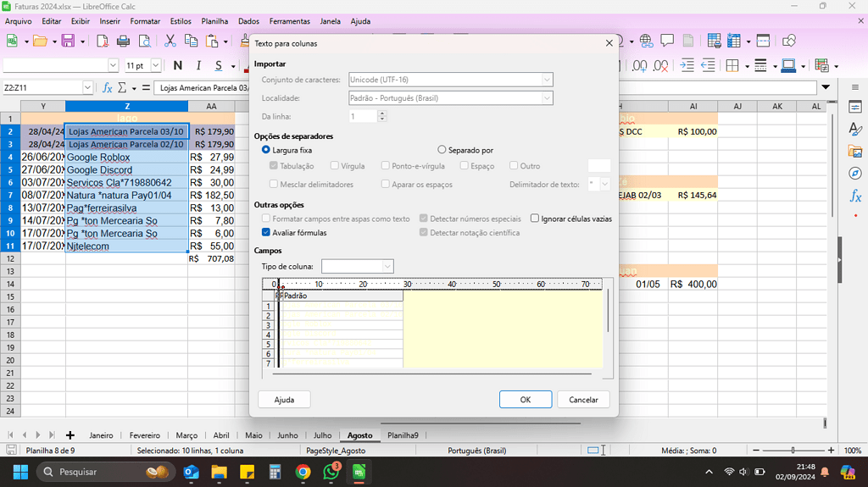This screenshot has width=868, height=487.
Task: Open the Localidade dropdown
Action: pos(451,98)
